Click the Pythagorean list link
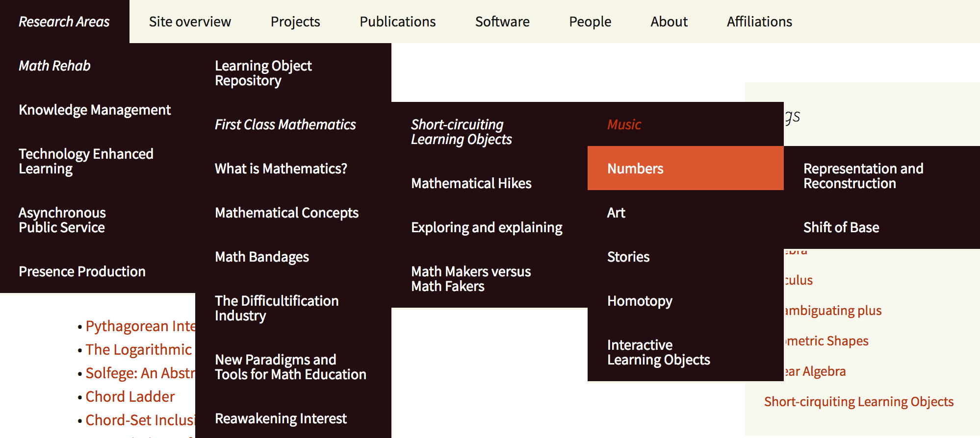Screen dimensions: 980x438 click(140, 326)
